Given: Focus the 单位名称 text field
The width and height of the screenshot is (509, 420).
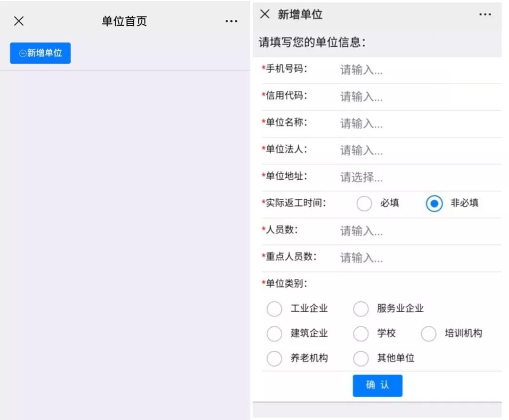Looking at the screenshot, I should [x=415, y=124].
